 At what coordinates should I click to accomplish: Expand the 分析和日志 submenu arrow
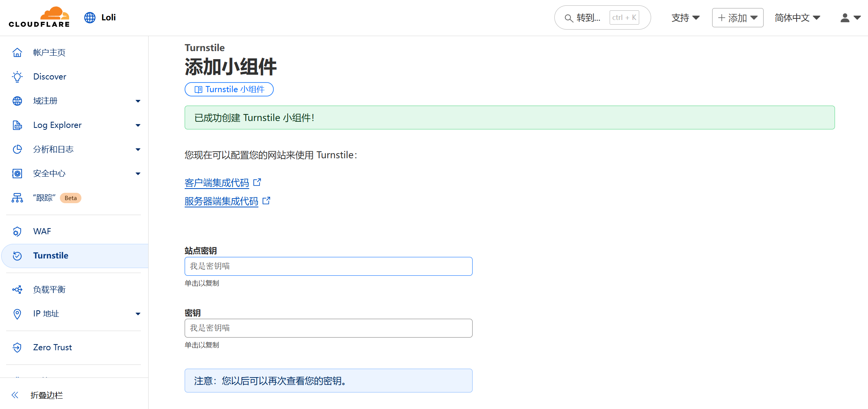(138, 150)
